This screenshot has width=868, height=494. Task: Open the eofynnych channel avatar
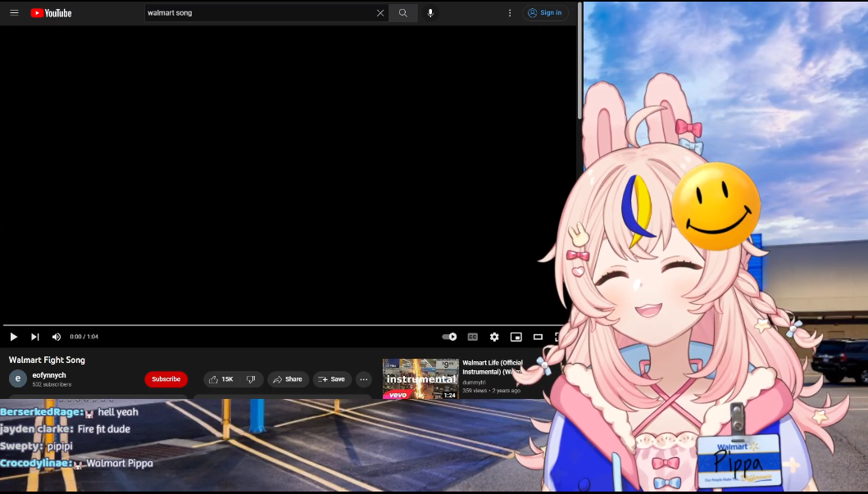pos(18,379)
